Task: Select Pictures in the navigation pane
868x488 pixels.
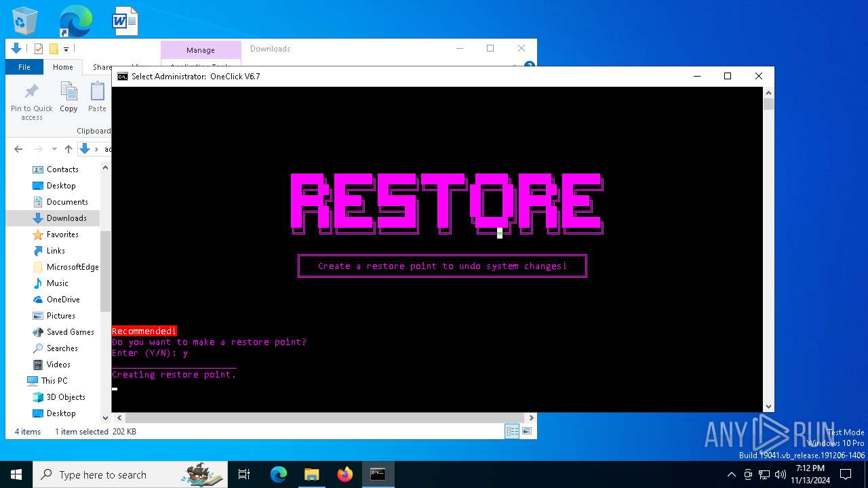Action: pyautogui.click(x=61, y=316)
